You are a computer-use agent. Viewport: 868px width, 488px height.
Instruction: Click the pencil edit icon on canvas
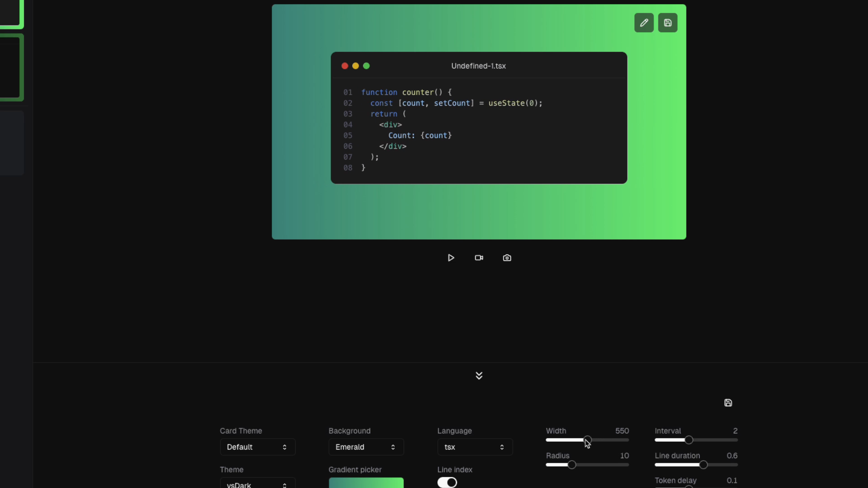tap(644, 23)
